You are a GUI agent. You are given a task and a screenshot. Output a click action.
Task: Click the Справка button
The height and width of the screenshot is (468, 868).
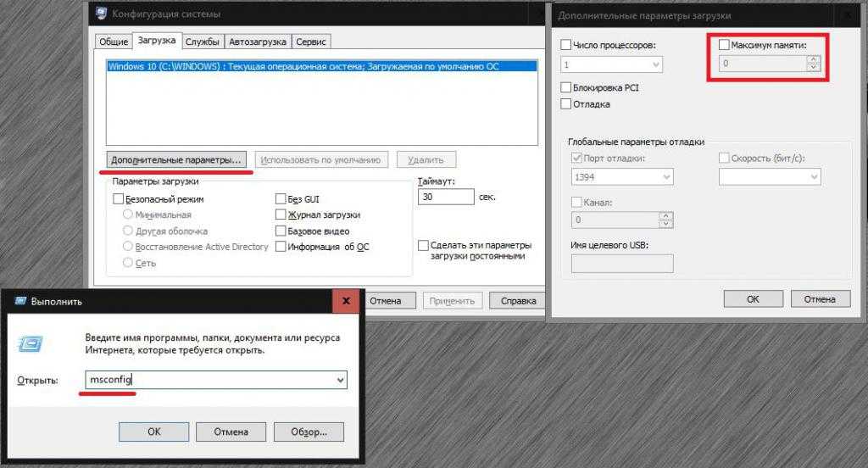point(518,300)
